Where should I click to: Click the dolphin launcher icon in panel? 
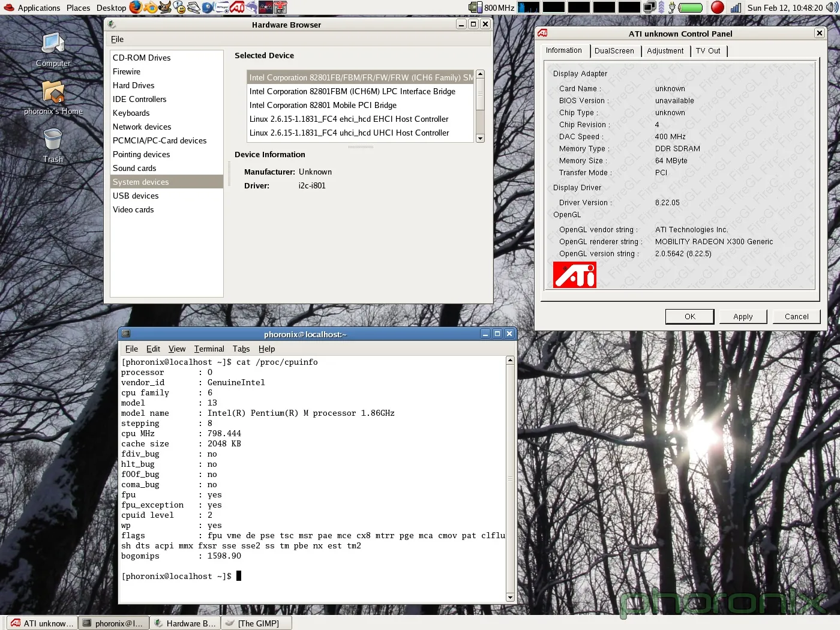[x=251, y=7]
